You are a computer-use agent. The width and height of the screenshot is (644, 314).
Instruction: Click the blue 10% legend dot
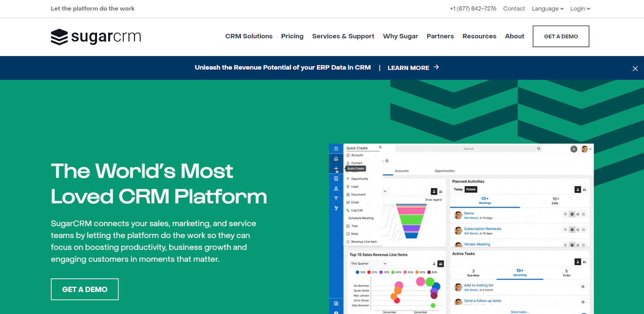pos(357,272)
